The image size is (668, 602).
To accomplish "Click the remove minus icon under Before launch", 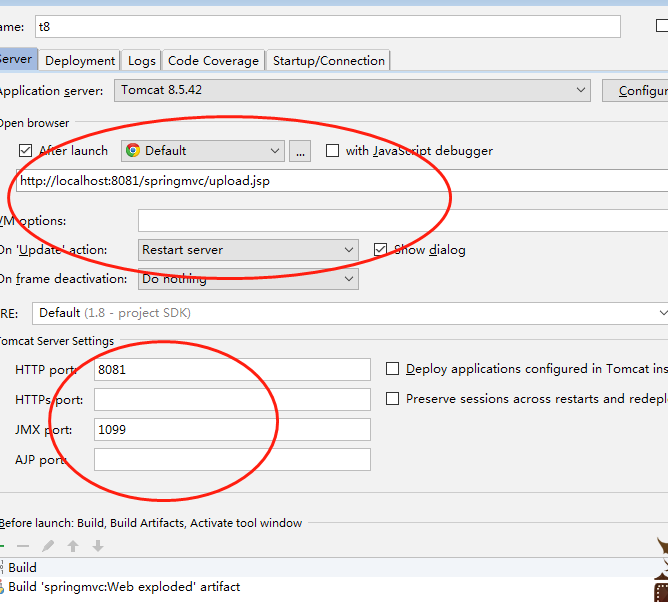I will [23, 546].
